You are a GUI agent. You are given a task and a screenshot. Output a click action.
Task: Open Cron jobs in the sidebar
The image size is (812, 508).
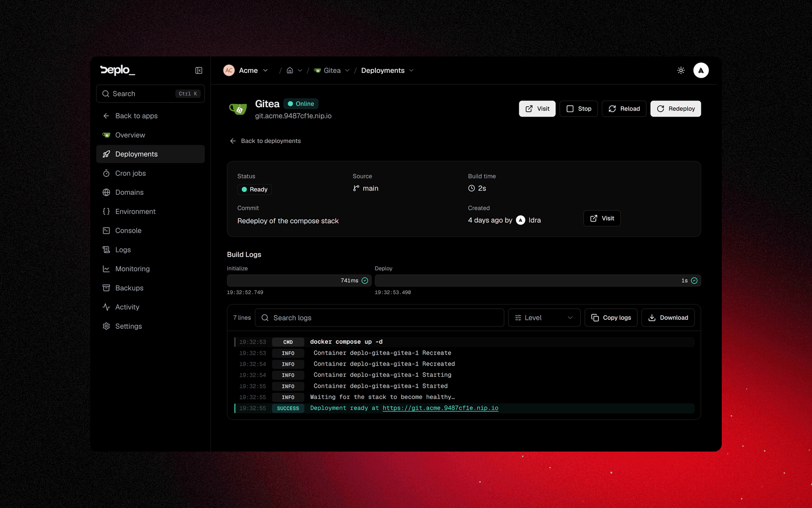pyautogui.click(x=150, y=173)
